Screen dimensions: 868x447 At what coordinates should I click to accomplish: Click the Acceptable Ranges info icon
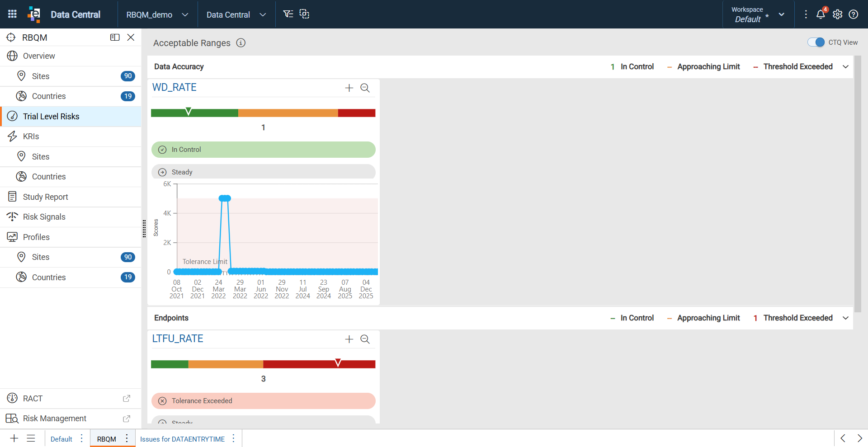(x=241, y=43)
